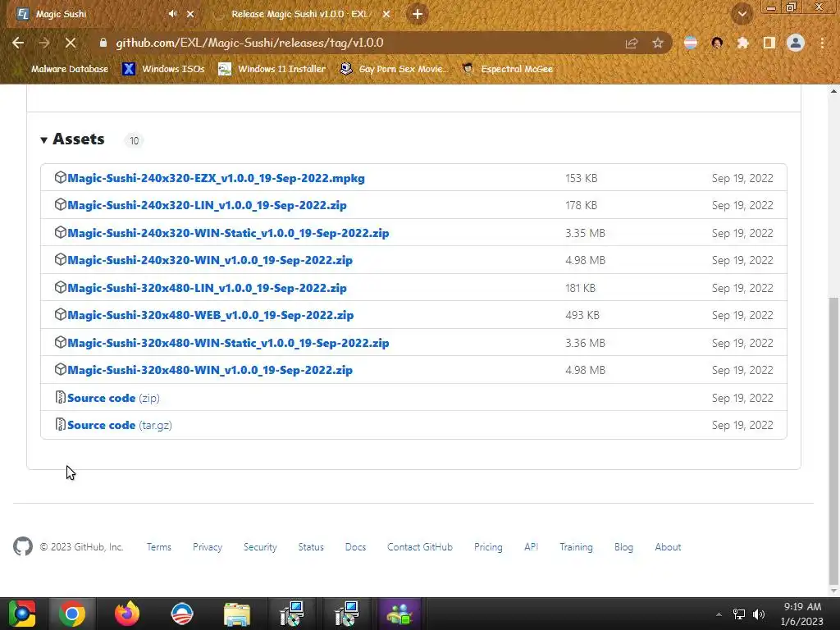Open volume control in system tray
Screen dimensions: 840x630
tap(759, 614)
